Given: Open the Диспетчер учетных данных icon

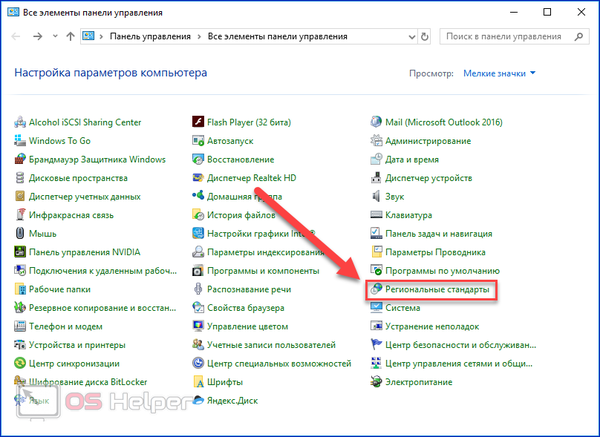Looking at the screenshot, I should click(x=20, y=196).
